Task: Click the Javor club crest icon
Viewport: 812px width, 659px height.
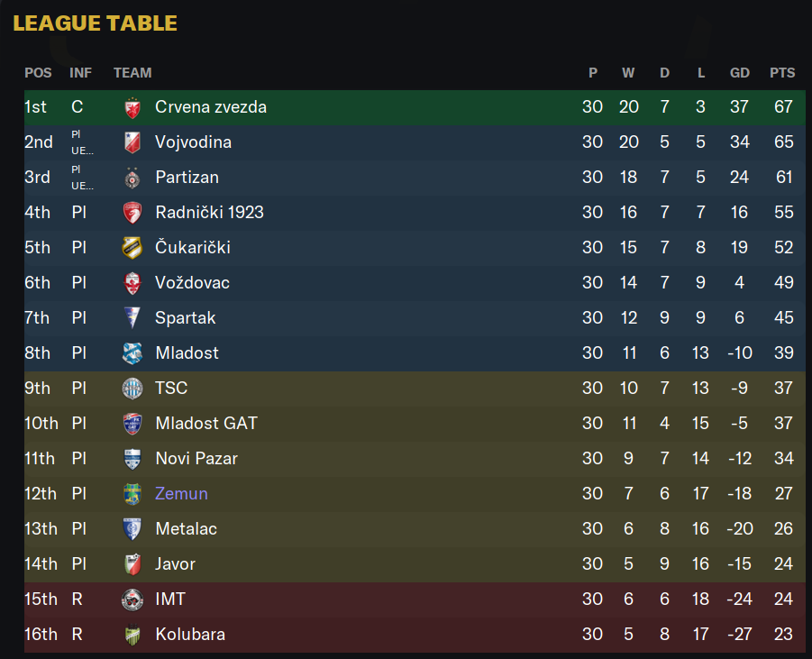Action: pyautogui.click(x=132, y=564)
